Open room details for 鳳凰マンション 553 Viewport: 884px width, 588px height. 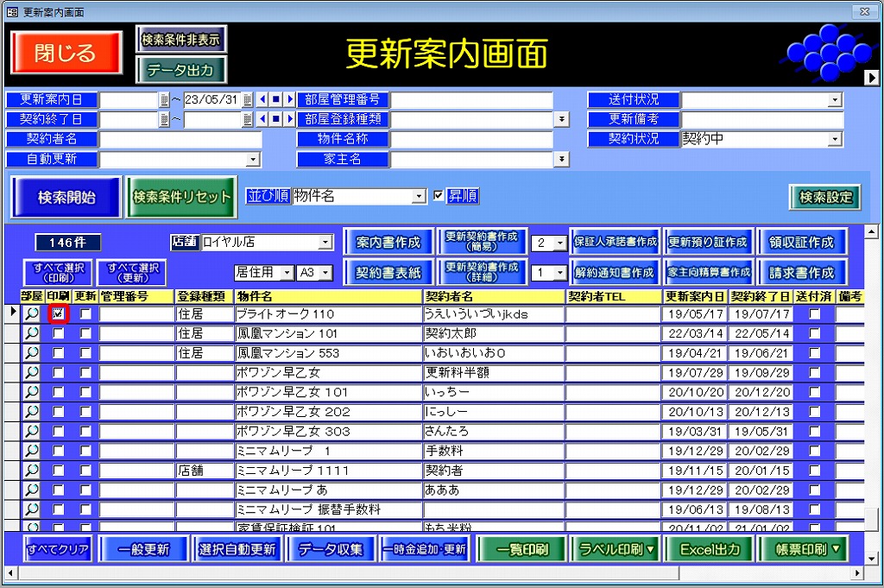click(x=32, y=353)
